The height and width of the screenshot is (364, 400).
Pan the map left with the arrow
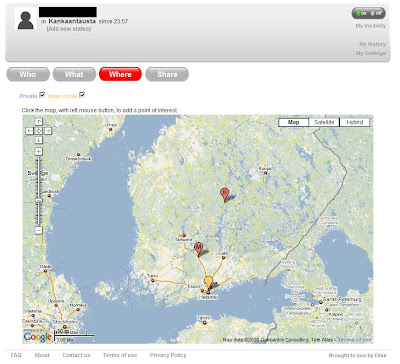[30, 131]
